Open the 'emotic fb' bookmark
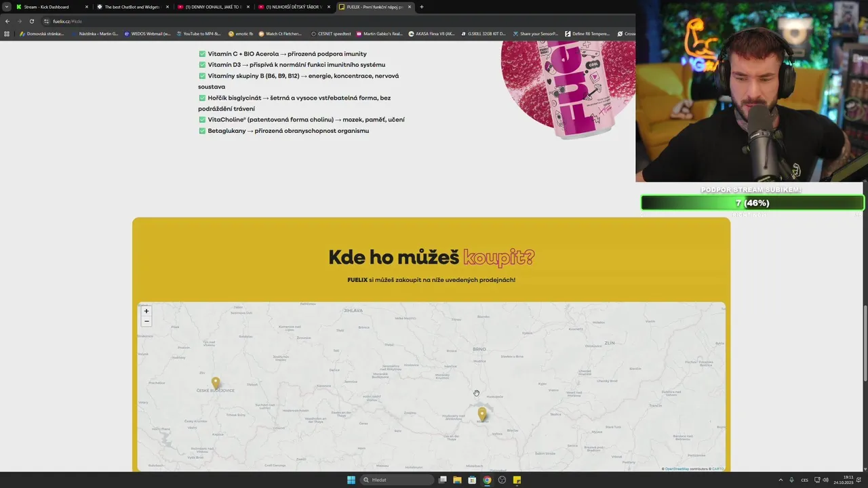The width and height of the screenshot is (868, 488). (241, 33)
